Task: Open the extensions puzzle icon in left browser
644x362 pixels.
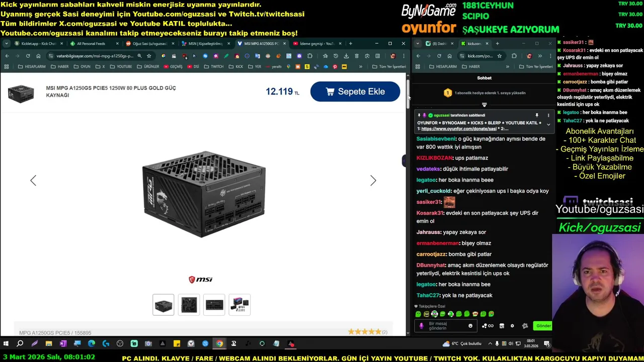Action: pos(310,56)
